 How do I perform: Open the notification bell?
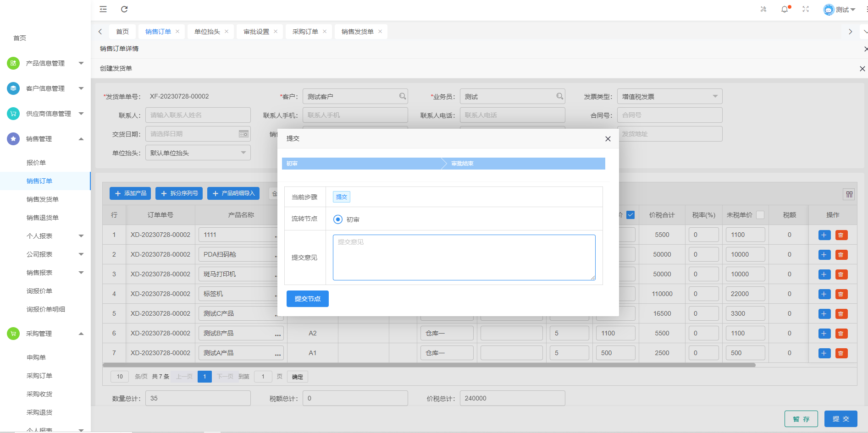785,9
